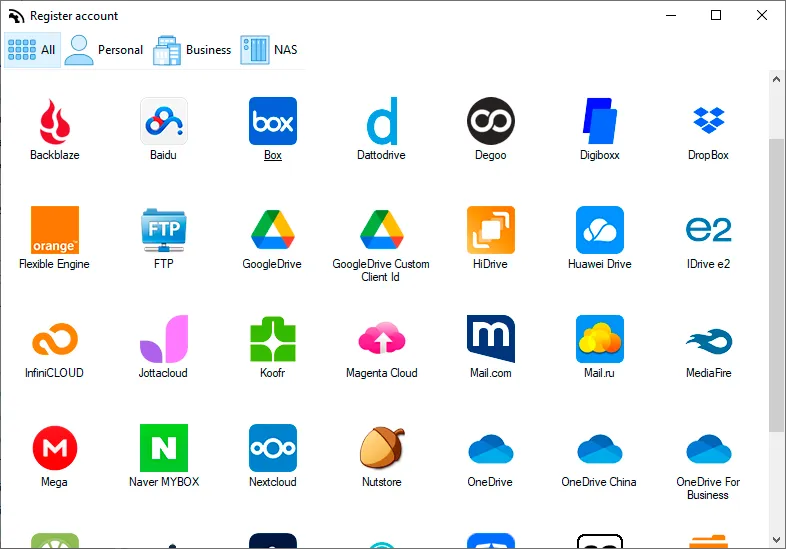Image resolution: width=786 pixels, height=549 pixels.
Task: Choose the Digiboxx icon
Action: point(600,121)
